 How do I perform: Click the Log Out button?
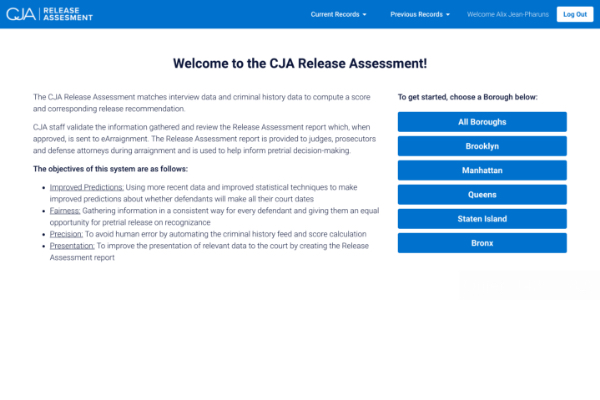coord(575,15)
